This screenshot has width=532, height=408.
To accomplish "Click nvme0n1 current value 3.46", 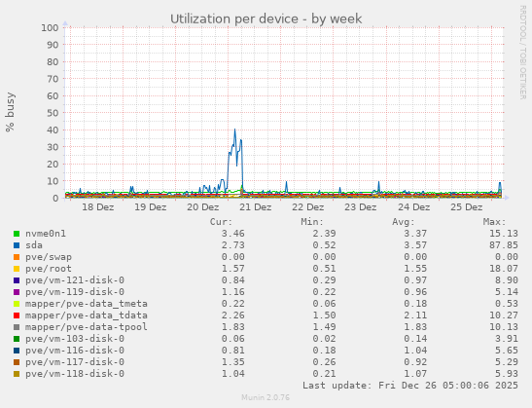I will tap(233, 234).
